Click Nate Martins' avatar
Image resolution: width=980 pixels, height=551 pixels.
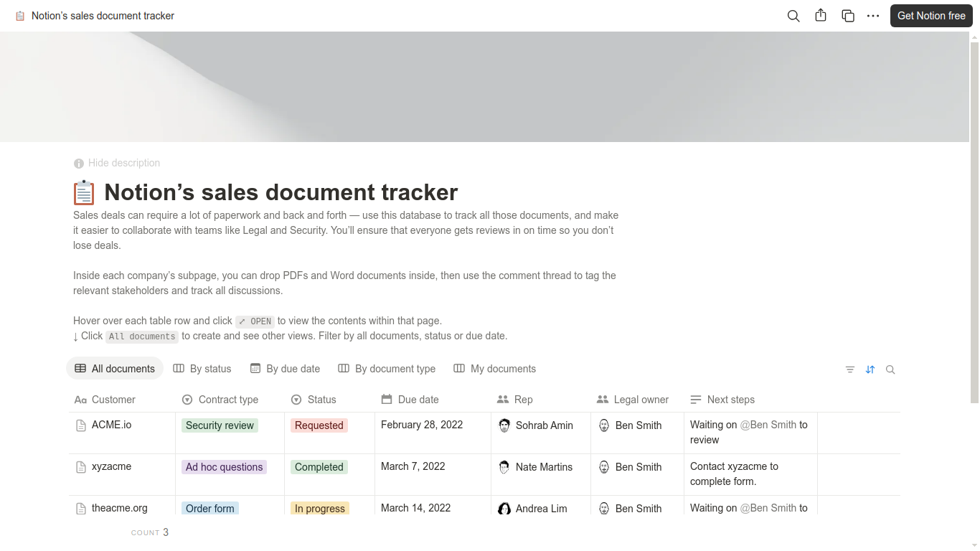coord(504,467)
